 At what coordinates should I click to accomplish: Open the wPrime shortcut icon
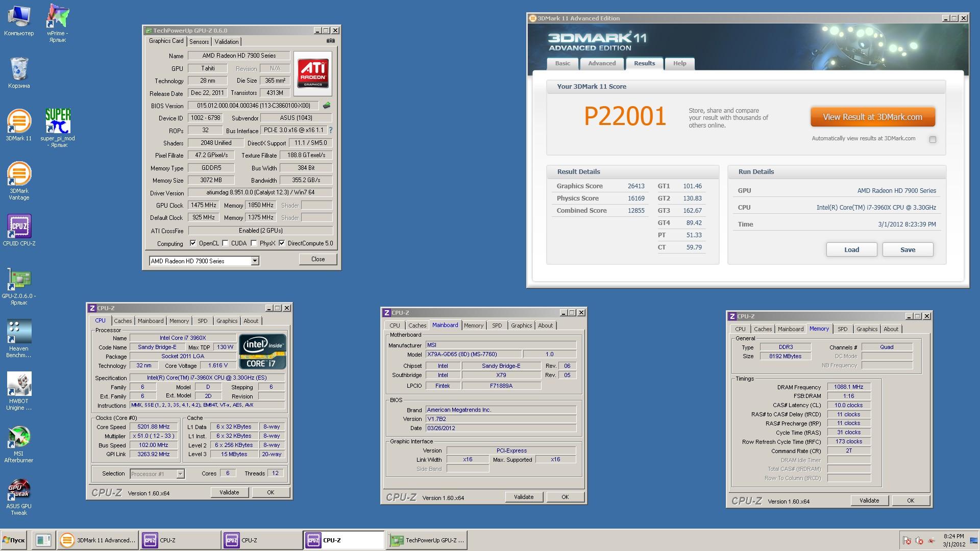[x=57, y=22]
